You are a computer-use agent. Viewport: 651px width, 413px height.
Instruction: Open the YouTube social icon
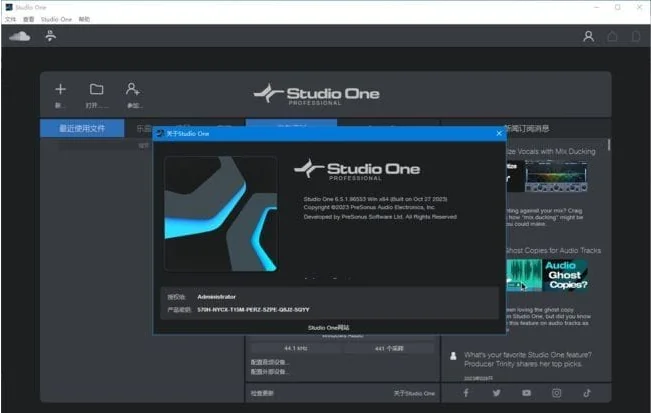[x=526, y=393]
